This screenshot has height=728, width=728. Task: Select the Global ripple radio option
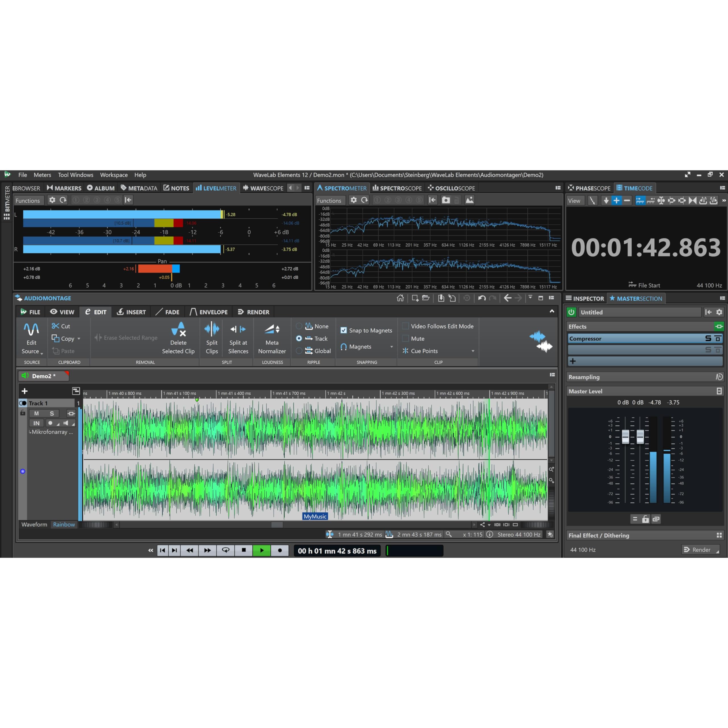299,351
